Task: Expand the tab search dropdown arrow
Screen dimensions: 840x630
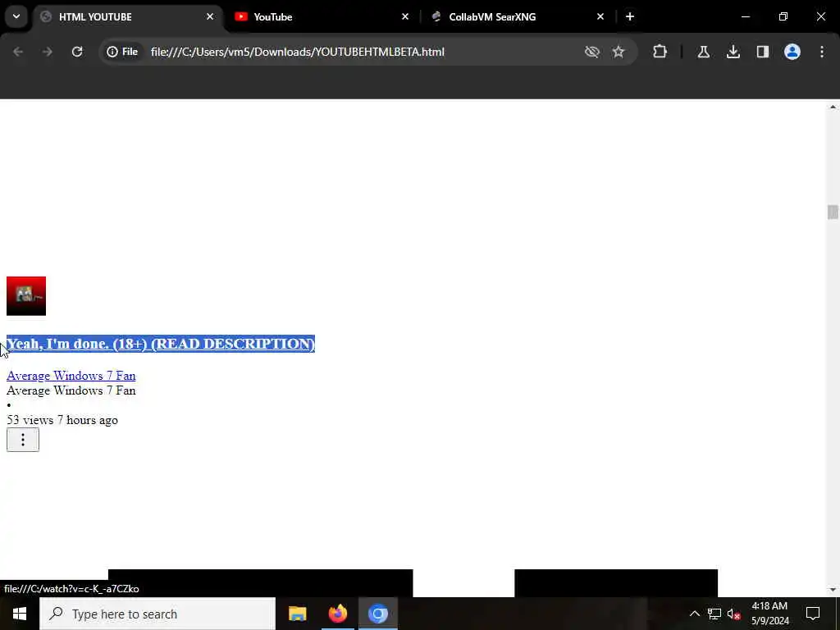Action: click(16, 16)
